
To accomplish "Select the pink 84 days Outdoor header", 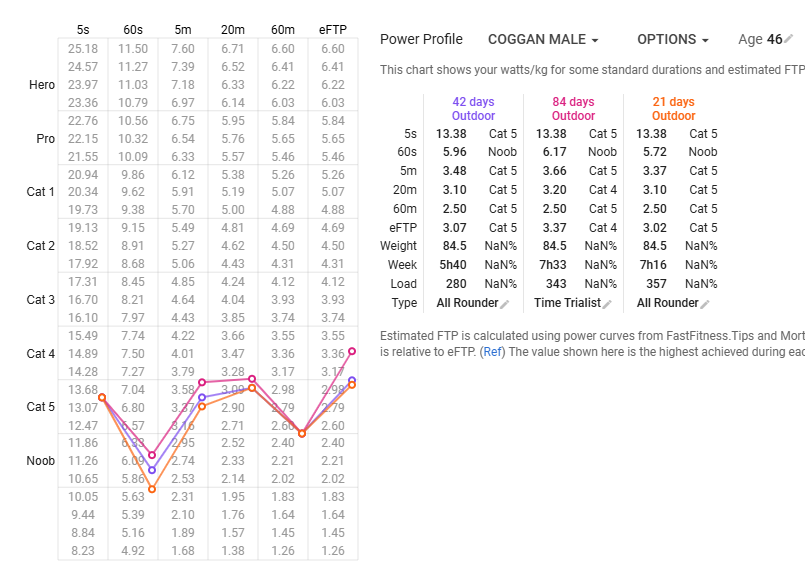I will (573, 109).
